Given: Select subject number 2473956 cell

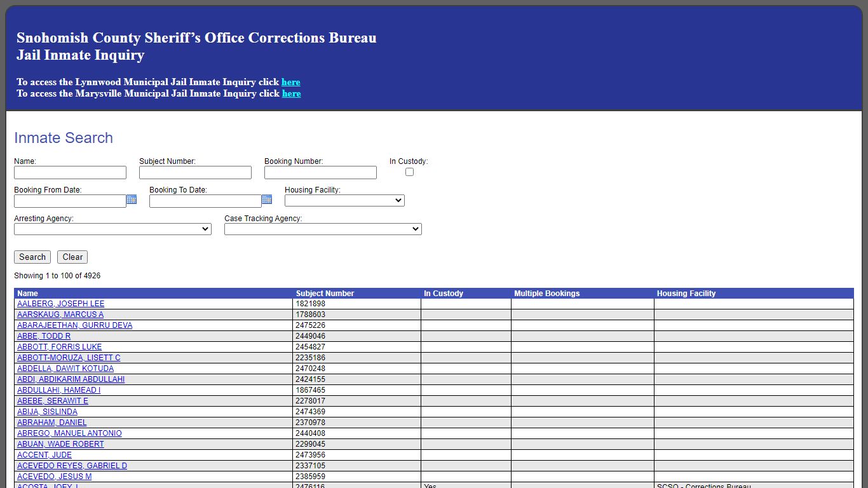Looking at the screenshot, I should [356, 455].
